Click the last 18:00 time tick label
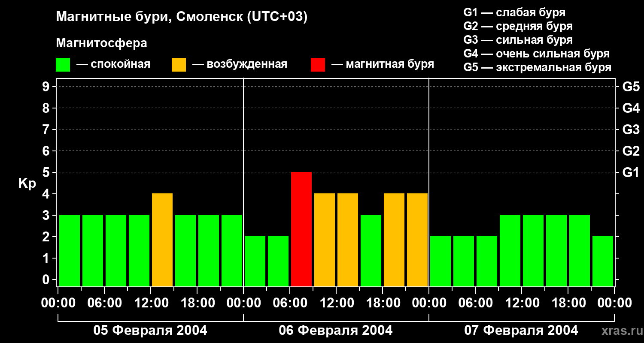 [568, 303]
